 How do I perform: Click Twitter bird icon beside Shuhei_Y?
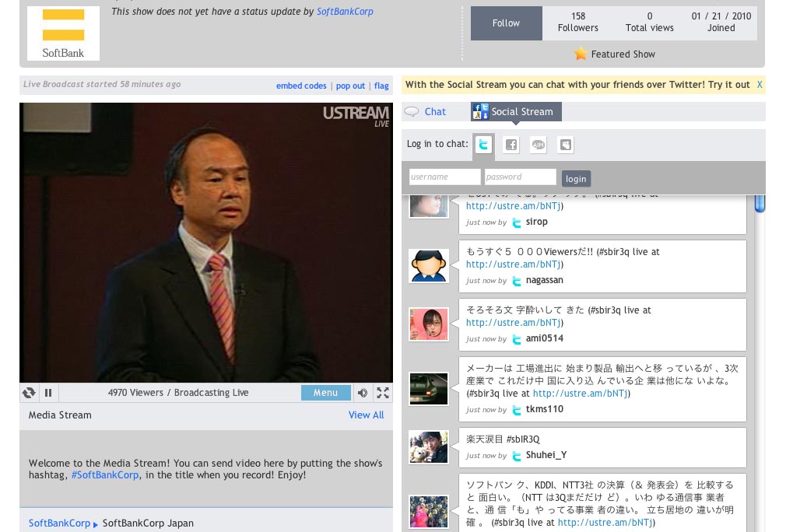[x=516, y=456]
